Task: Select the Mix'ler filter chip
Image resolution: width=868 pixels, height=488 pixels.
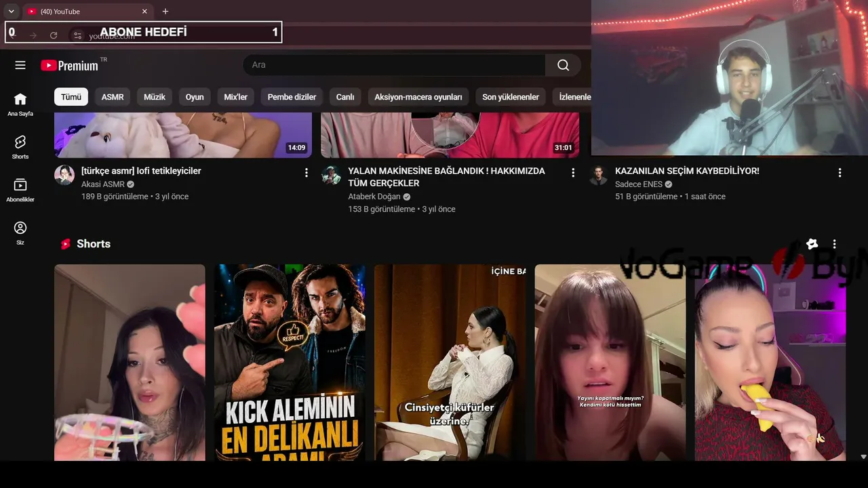Action: [236, 97]
